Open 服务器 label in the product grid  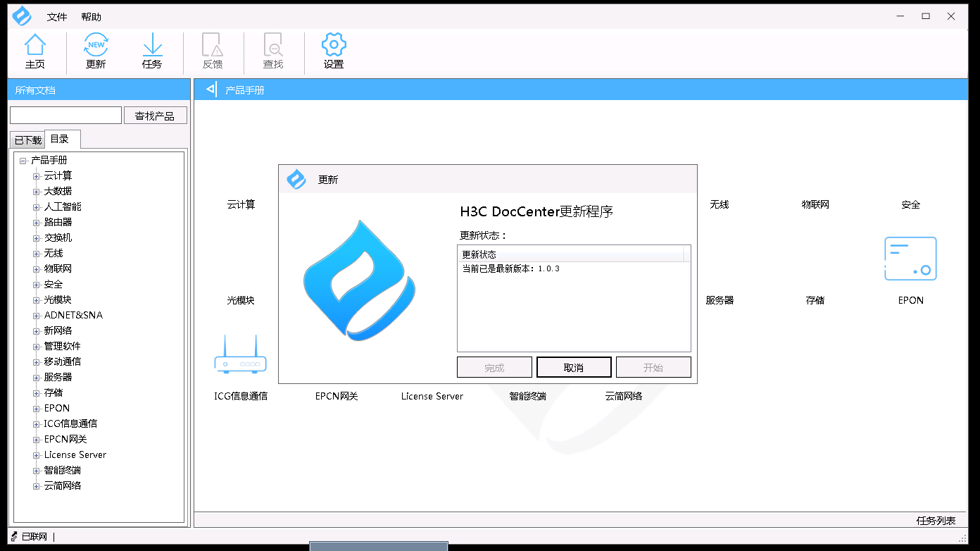pyautogui.click(x=720, y=300)
